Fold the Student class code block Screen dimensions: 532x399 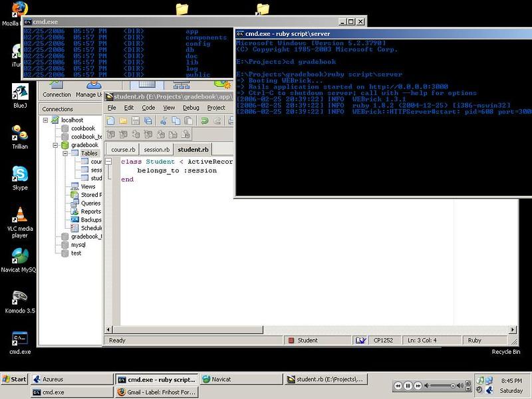click(x=108, y=162)
